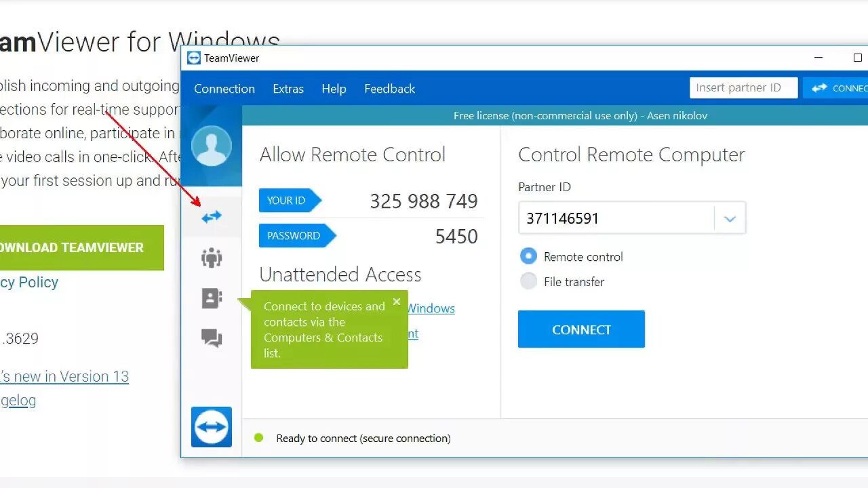The width and height of the screenshot is (868, 488).
Task: Open the Feedback menu
Action: coord(389,89)
